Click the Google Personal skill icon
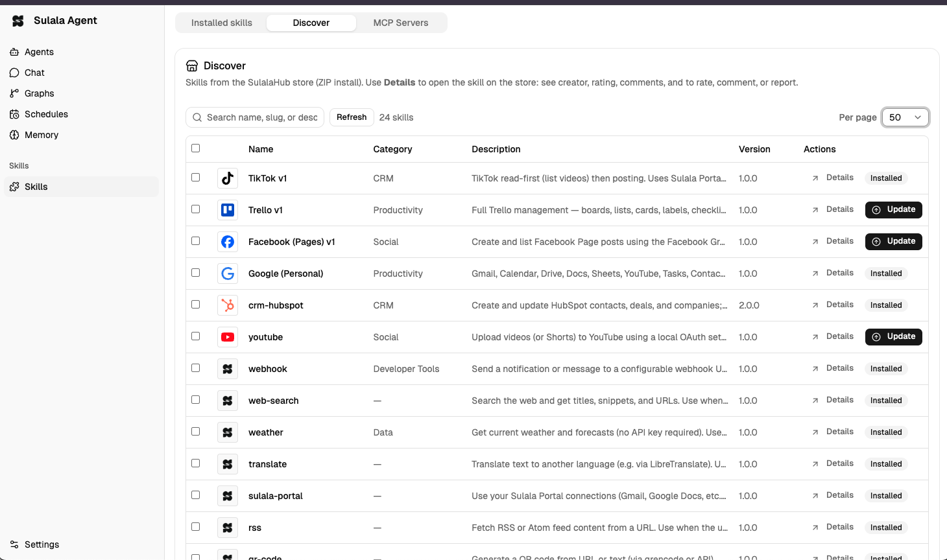Viewport: 947px width, 560px height. click(x=228, y=274)
